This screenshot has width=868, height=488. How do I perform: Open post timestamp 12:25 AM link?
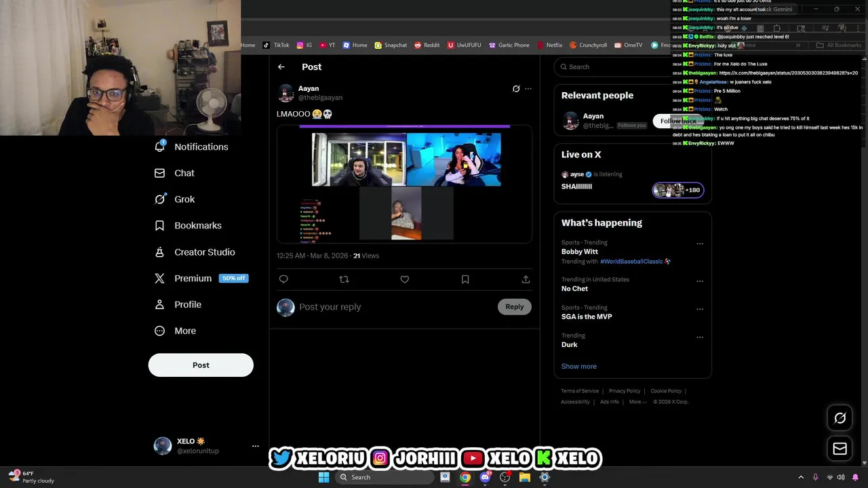pos(312,256)
